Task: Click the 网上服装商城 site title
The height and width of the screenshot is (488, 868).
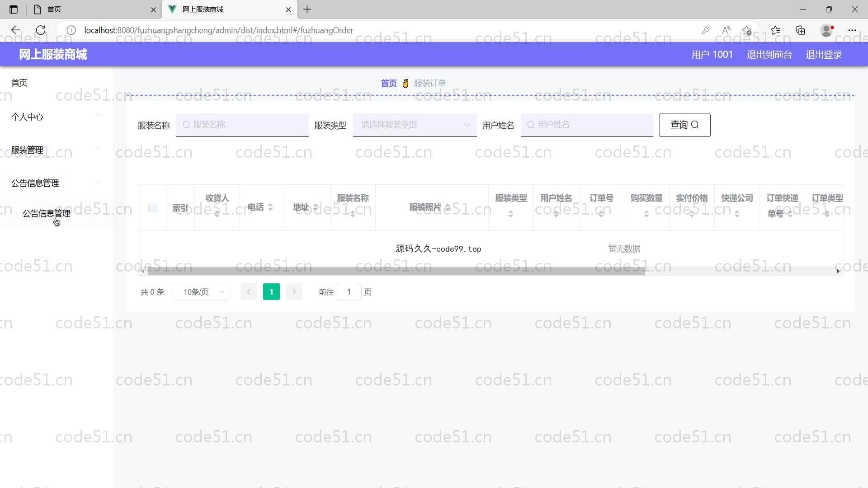Action: point(53,55)
